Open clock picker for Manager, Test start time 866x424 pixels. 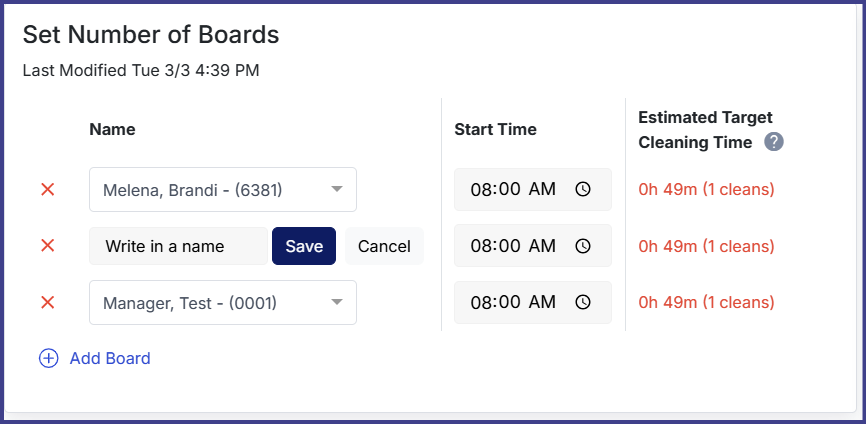(583, 302)
